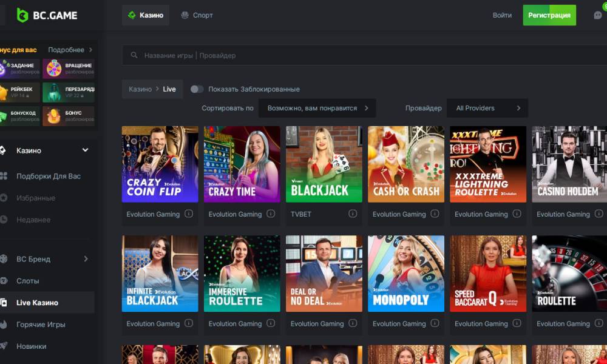Open the Crazy Coin Flip game thumbnail
The height and width of the screenshot is (364, 607).
point(160,164)
